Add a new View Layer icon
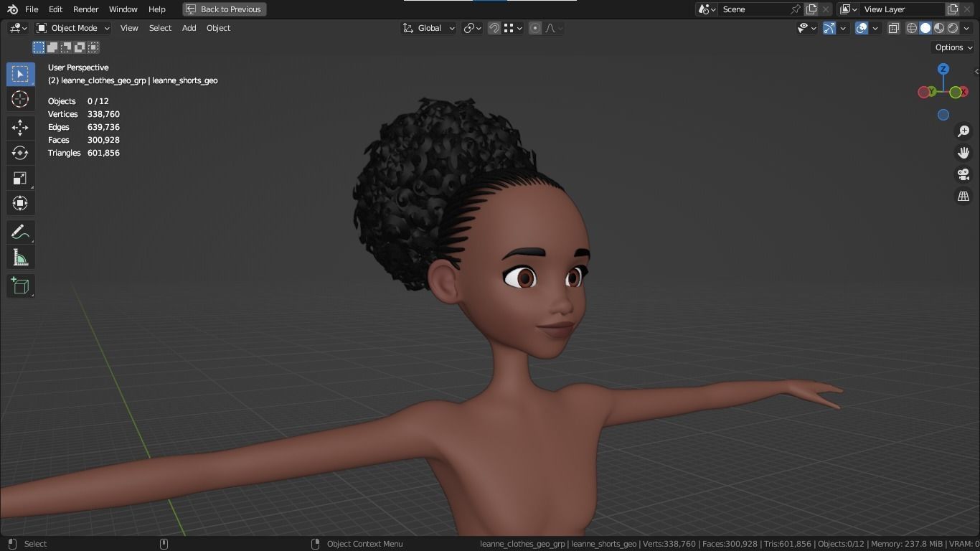980x551 pixels. pos(953,9)
